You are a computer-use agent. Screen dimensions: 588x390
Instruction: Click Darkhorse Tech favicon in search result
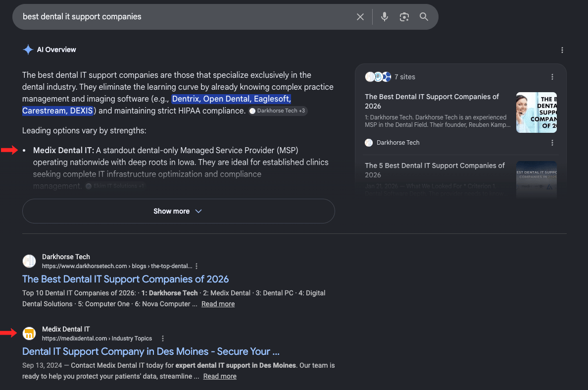[29, 261]
